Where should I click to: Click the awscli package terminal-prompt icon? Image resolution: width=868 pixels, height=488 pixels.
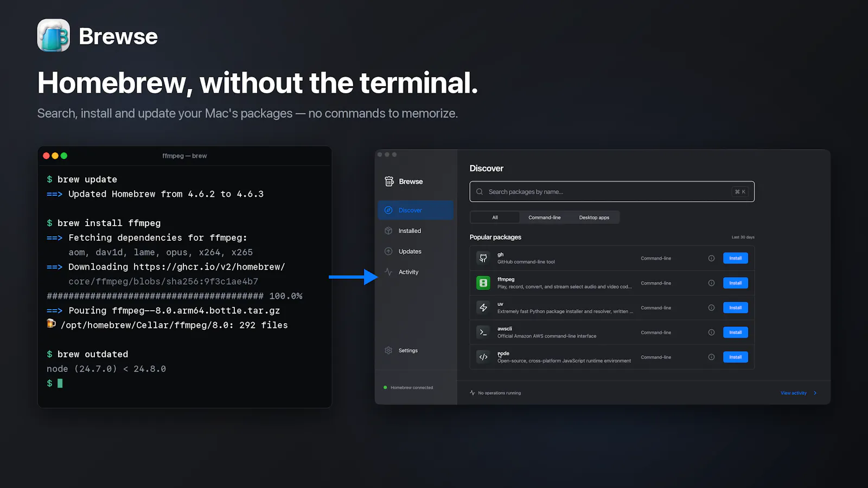click(x=483, y=332)
